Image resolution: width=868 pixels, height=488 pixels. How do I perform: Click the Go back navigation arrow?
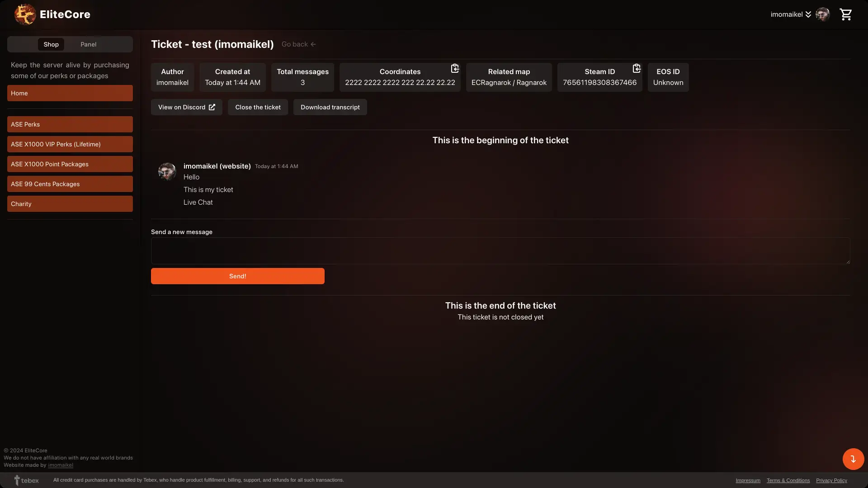click(x=313, y=44)
